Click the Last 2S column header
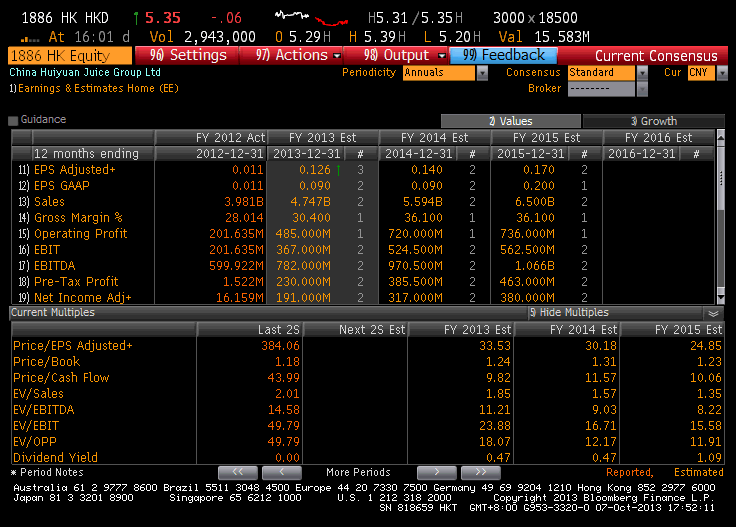The width and height of the screenshot is (736, 527). click(250, 330)
